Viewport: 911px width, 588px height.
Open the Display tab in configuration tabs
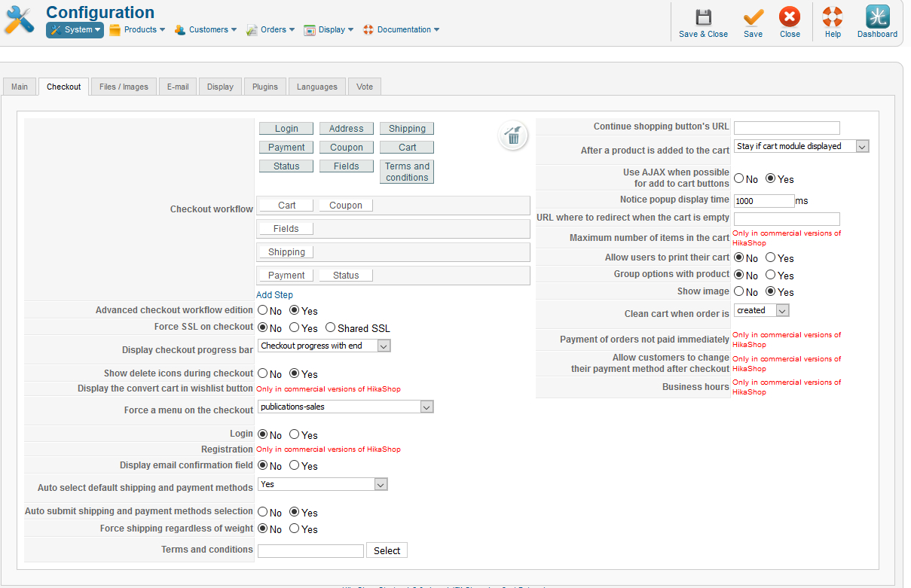(x=220, y=87)
